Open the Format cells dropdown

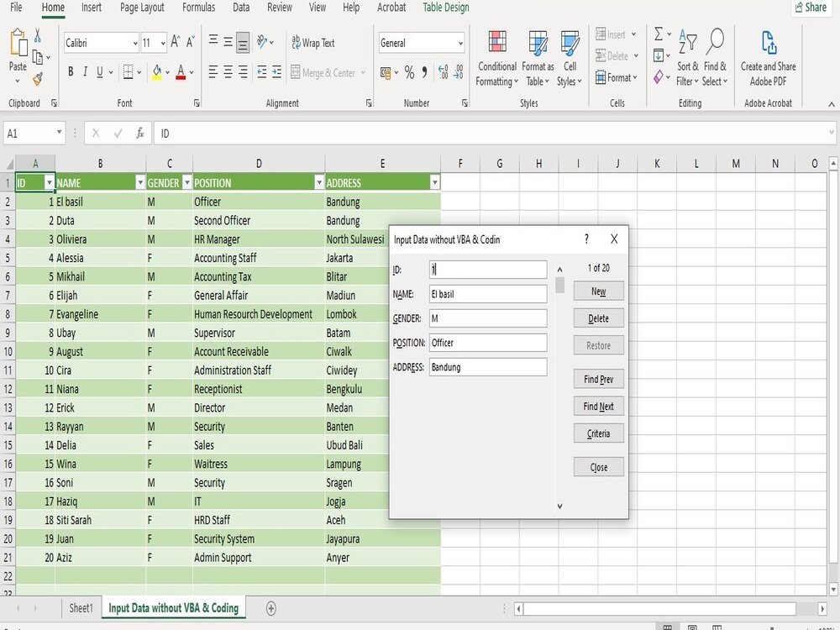(616, 77)
